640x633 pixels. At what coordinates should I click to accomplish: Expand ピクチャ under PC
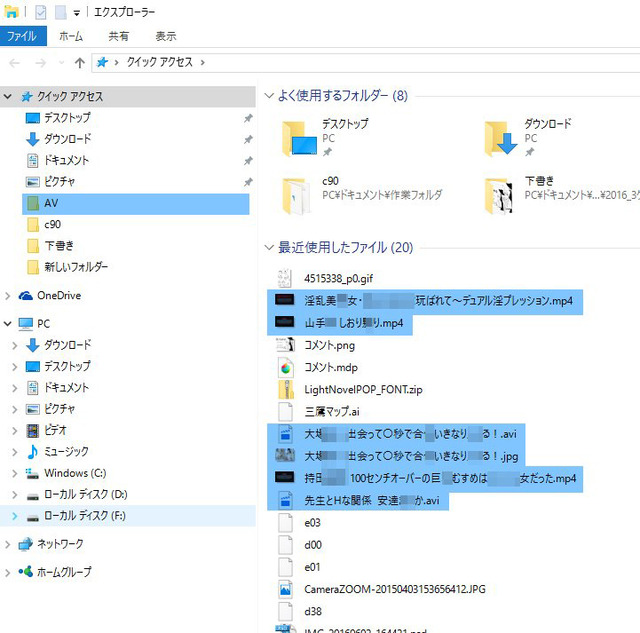coord(15,409)
